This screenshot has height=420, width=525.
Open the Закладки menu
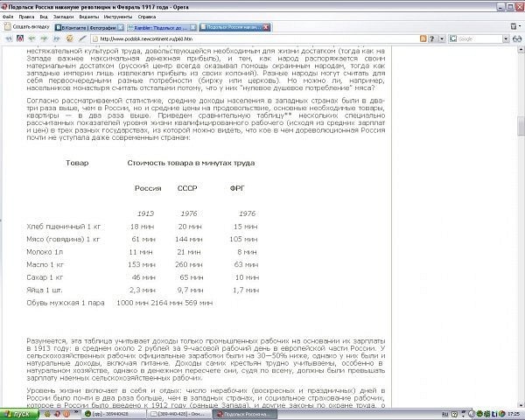tap(63, 17)
